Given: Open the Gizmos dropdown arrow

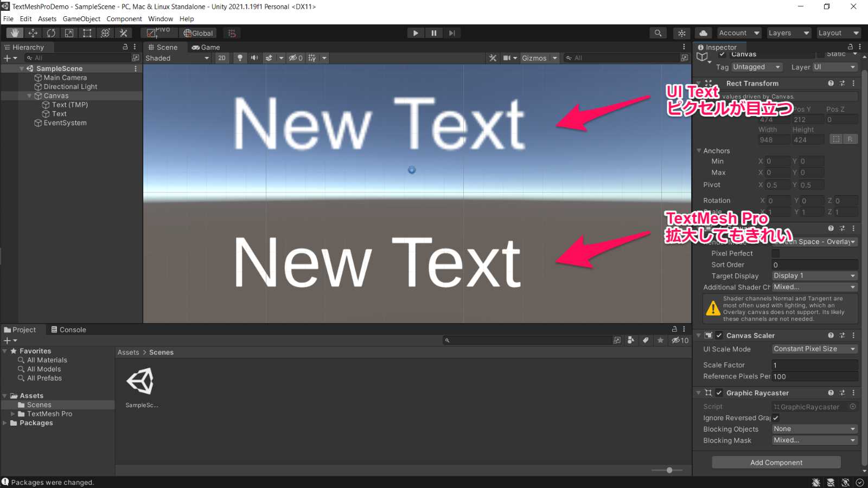Looking at the screenshot, I should [x=555, y=58].
